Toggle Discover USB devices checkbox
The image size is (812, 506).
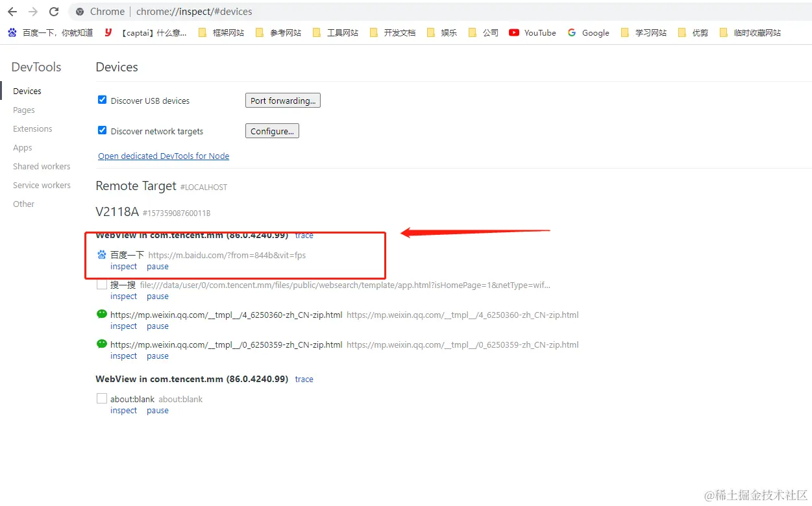[x=102, y=100]
